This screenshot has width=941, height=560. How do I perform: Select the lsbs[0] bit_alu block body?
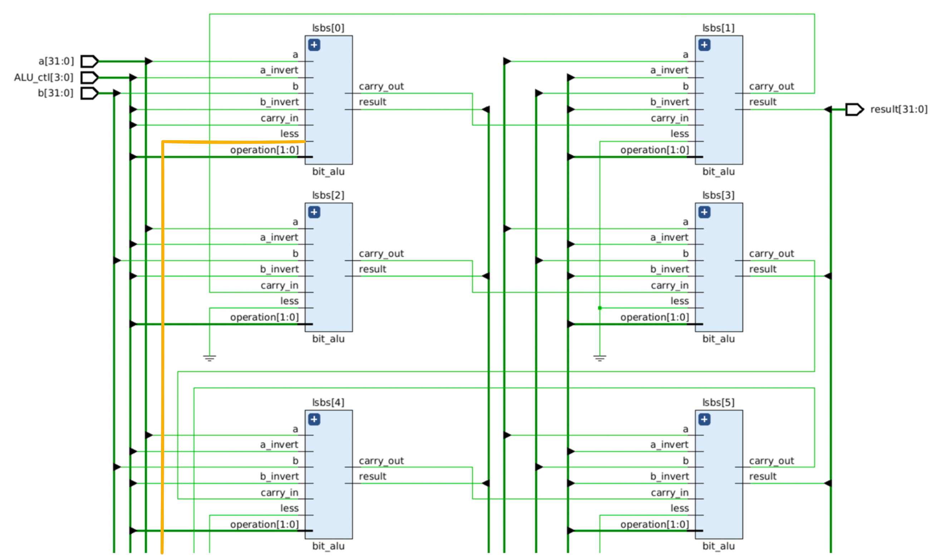[329, 100]
